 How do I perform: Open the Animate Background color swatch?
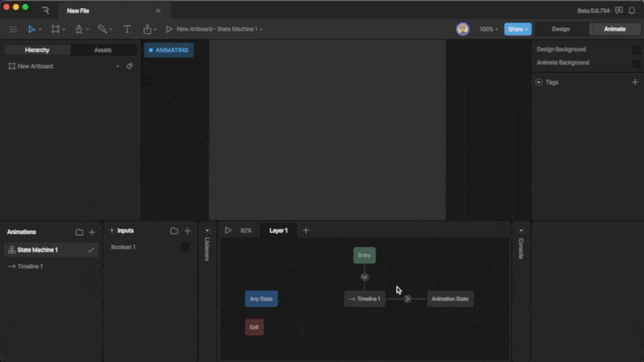pos(636,64)
